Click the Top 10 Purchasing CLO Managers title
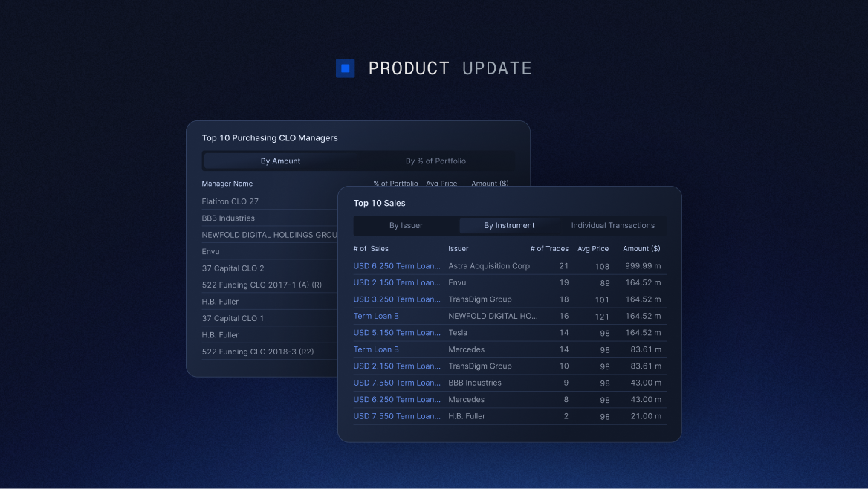 pos(270,138)
